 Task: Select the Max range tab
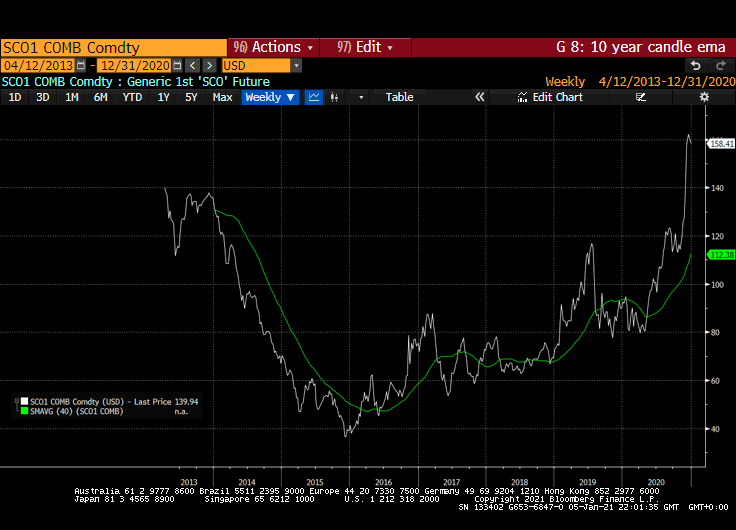[222, 97]
